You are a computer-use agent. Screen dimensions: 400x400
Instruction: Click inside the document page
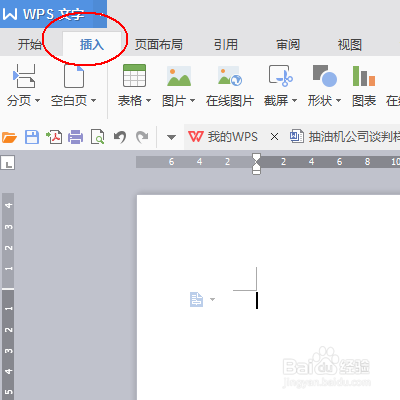268,297
